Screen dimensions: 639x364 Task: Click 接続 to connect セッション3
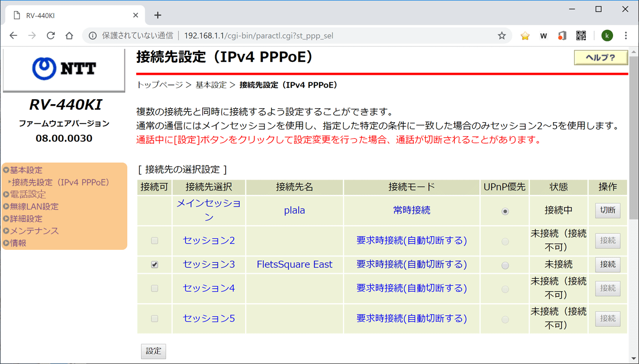(x=608, y=264)
